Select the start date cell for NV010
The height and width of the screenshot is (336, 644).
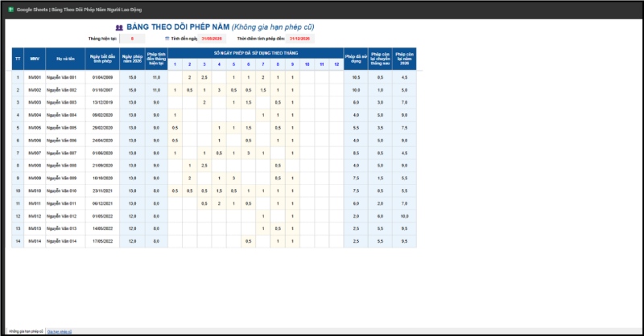pyautogui.click(x=101, y=191)
